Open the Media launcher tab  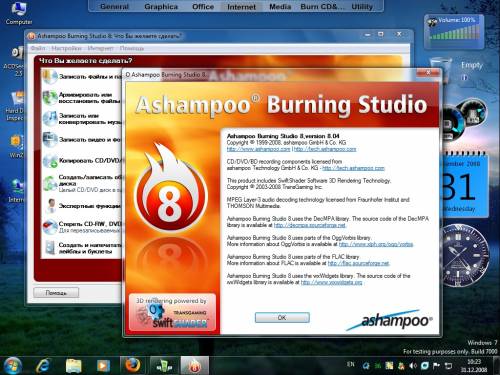pyautogui.click(x=280, y=7)
